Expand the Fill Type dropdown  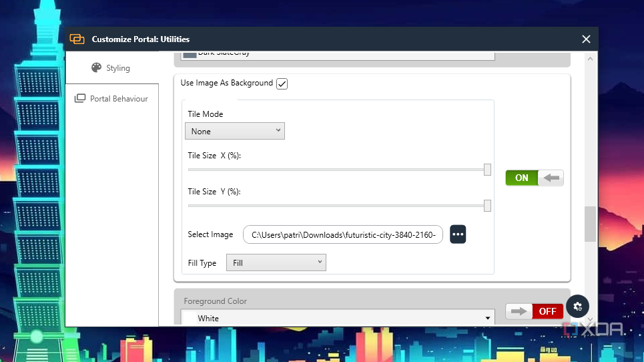276,263
